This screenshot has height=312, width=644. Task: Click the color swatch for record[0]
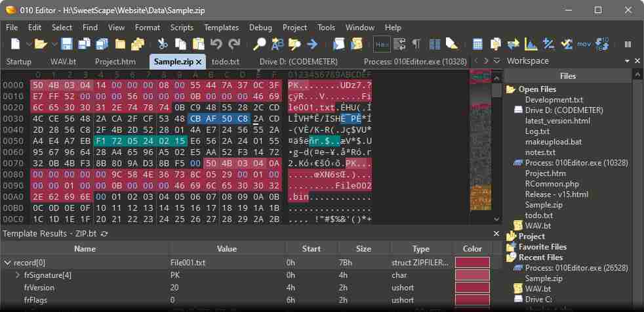pos(472,263)
